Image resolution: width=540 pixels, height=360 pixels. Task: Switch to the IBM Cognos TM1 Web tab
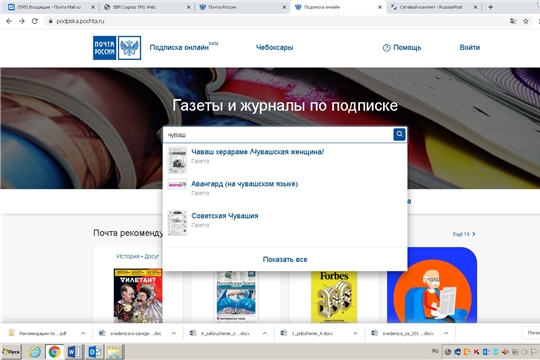(x=146, y=7)
